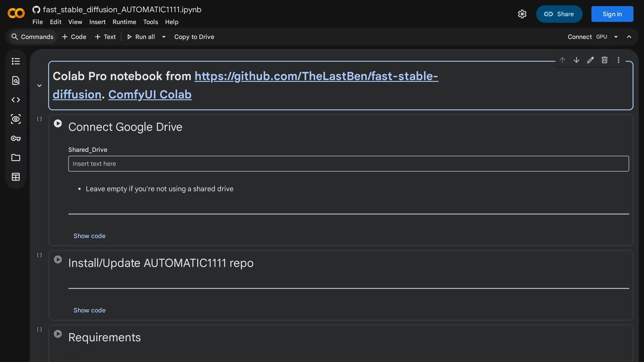
Task: Run the Connect Google Drive cell
Action: (x=58, y=123)
